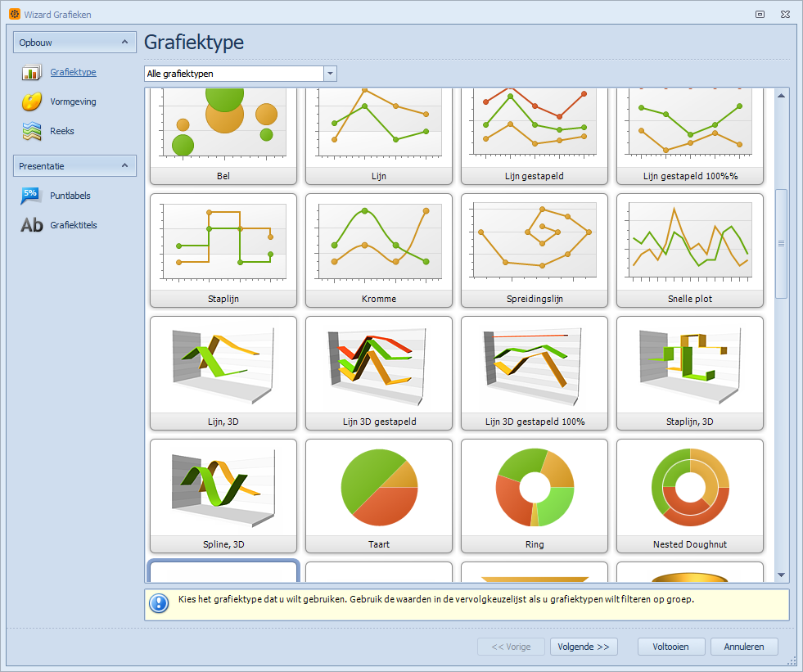
Task: Open the Reeks navigation link
Action: coord(62,131)
